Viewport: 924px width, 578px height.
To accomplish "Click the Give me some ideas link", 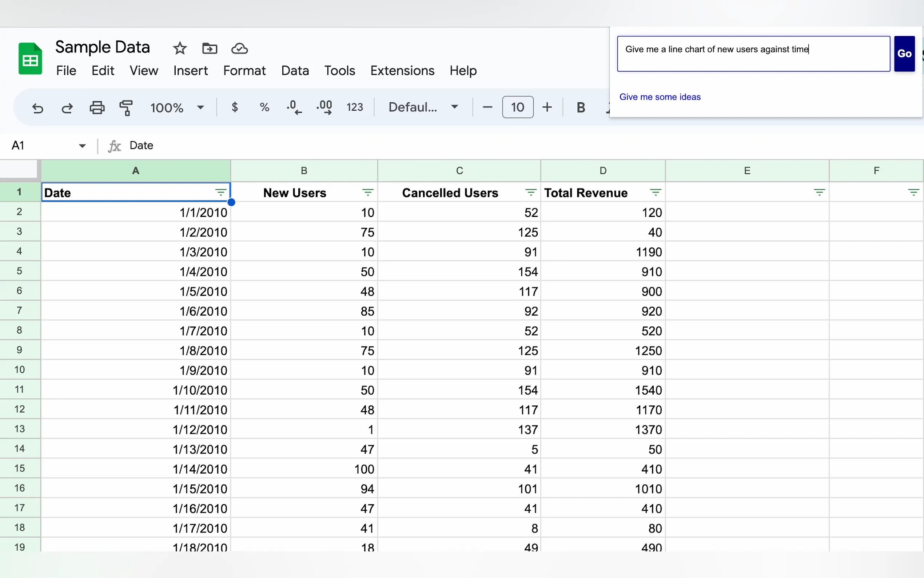I will pyautogui.click(x=660, y=97).
